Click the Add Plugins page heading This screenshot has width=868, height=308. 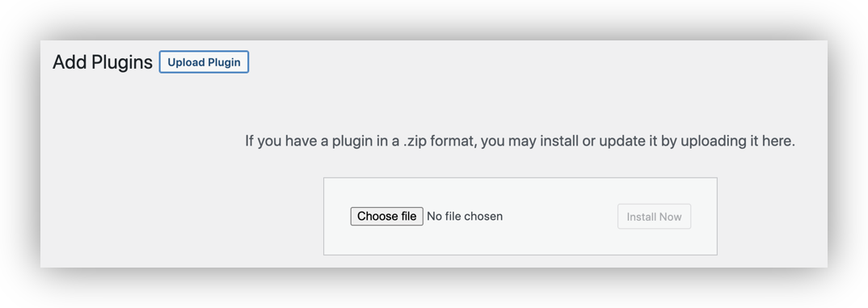coord(103,62)
